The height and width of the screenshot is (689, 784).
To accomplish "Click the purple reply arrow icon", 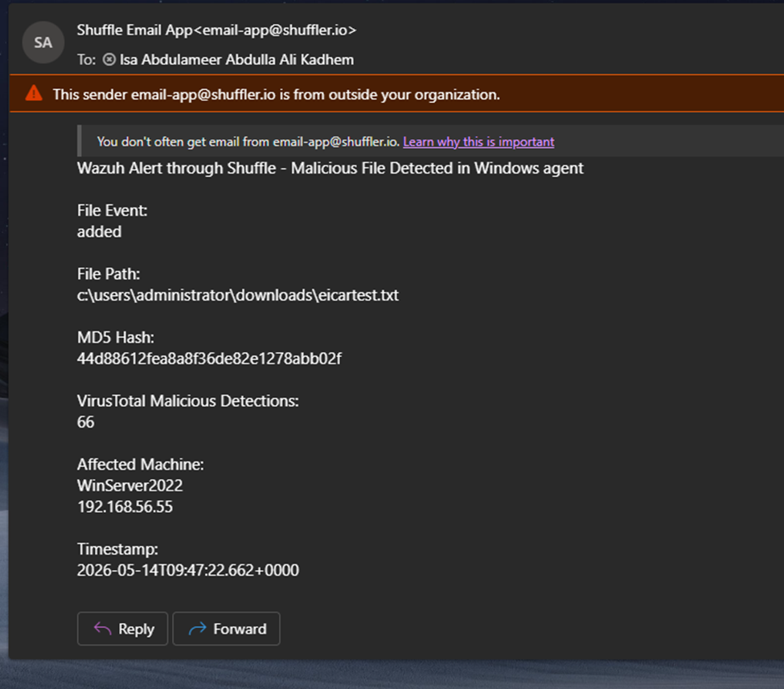I will [102, 629].
